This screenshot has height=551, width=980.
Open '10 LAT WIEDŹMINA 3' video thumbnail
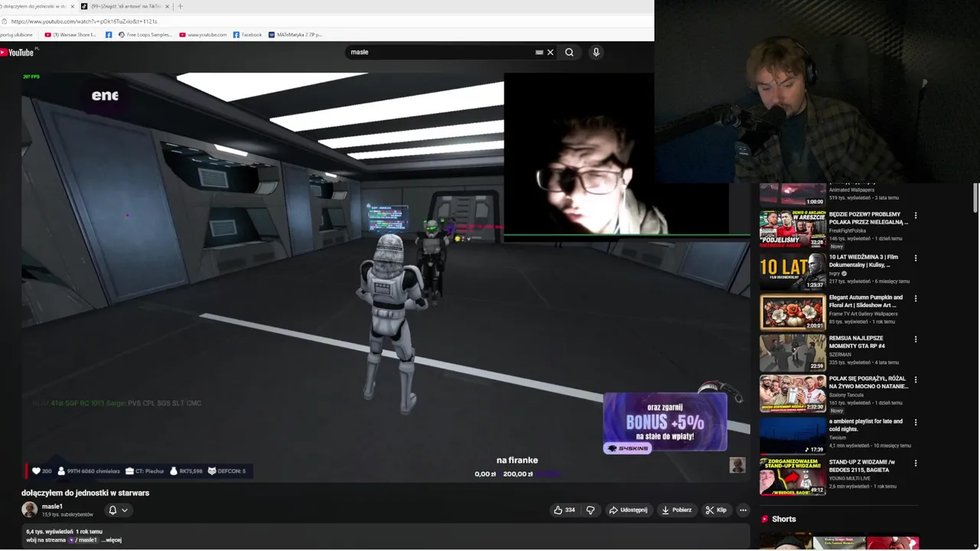(792, 270)
